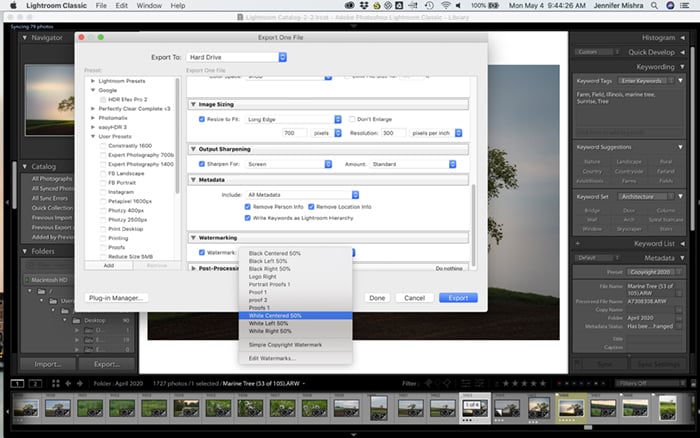This screenshot has height=438, width=700.
Task: Expand the Quick Develop panel
Action: click(682, 52)
